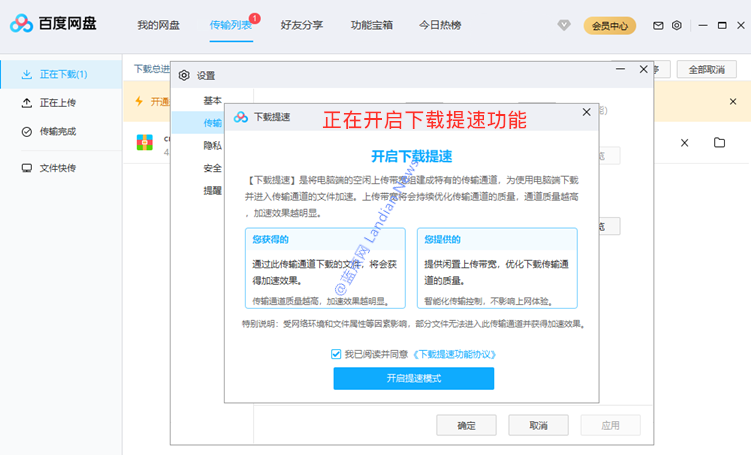Select the 隐私 settings category
This screenshot has width=751, height=455.
point(212,146)
